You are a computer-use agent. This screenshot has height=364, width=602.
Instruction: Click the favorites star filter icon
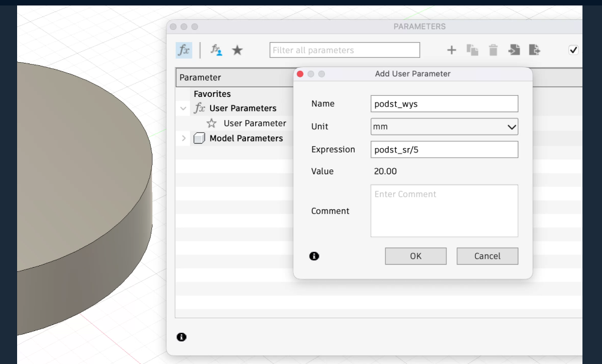237,50
